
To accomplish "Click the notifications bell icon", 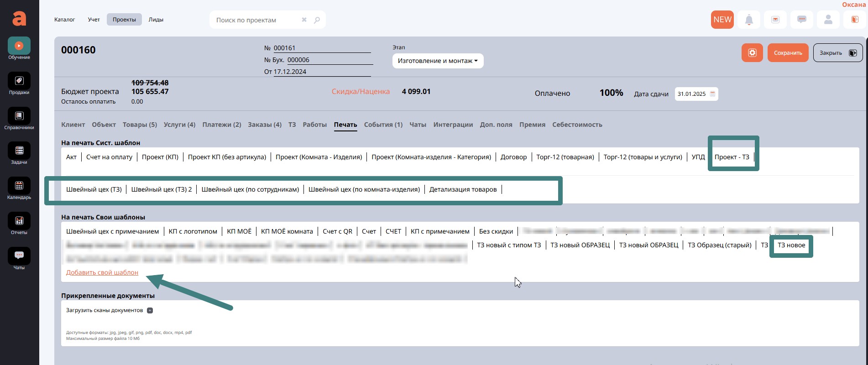I will [749, 20].
